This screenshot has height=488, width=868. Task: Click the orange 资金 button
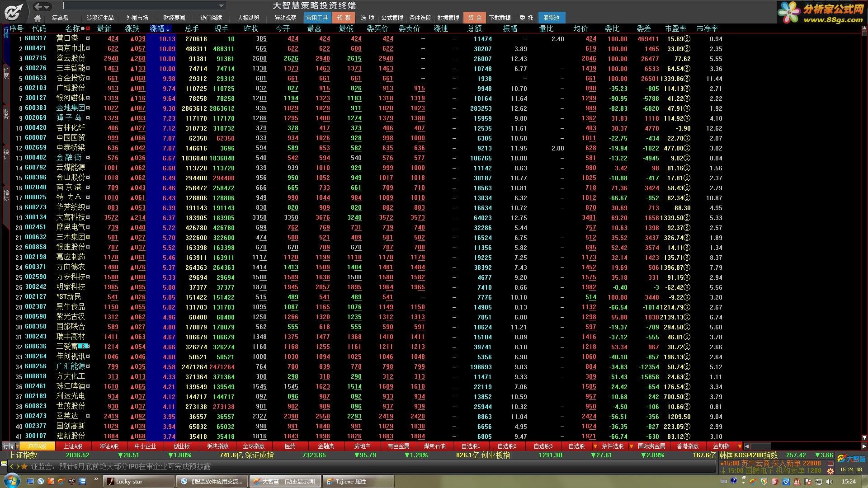coord(474,18)
